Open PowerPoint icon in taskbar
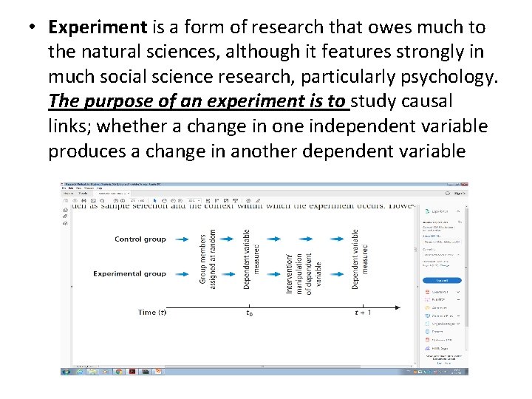 point(158,372)
